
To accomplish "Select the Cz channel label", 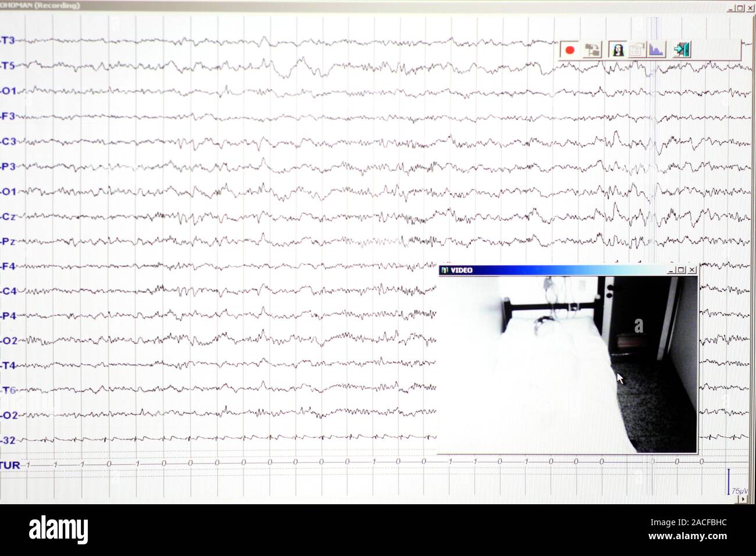I will [x=8, y=216].
